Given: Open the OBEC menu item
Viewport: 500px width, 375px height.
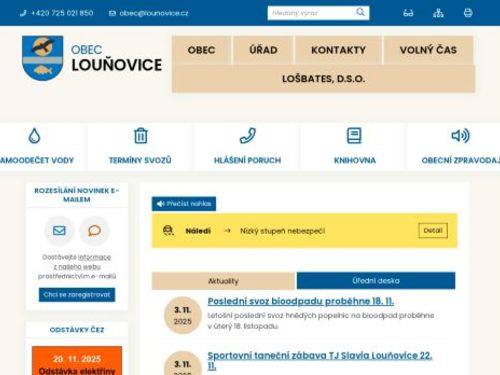Looking at the screenshot, I should click(201, 50).
